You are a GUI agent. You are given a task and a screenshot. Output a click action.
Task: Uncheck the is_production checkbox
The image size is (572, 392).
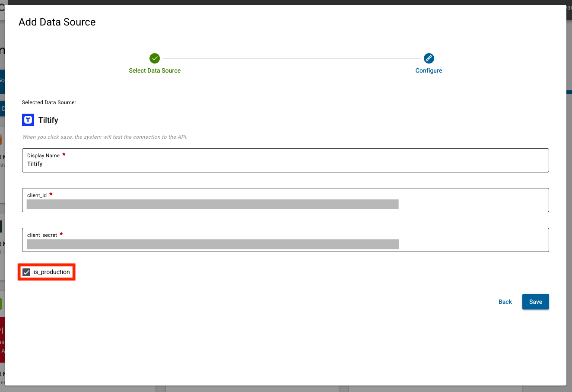(26, 272)
